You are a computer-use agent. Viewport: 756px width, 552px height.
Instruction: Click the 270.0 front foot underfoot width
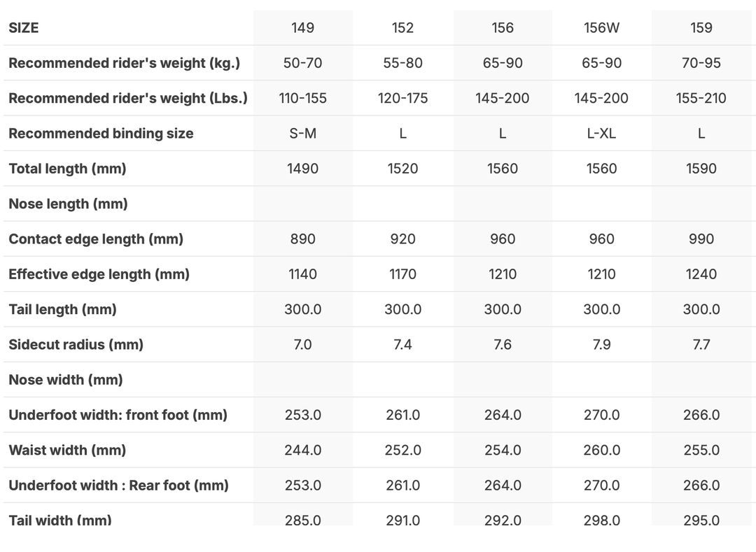click(x=601, y=415)
